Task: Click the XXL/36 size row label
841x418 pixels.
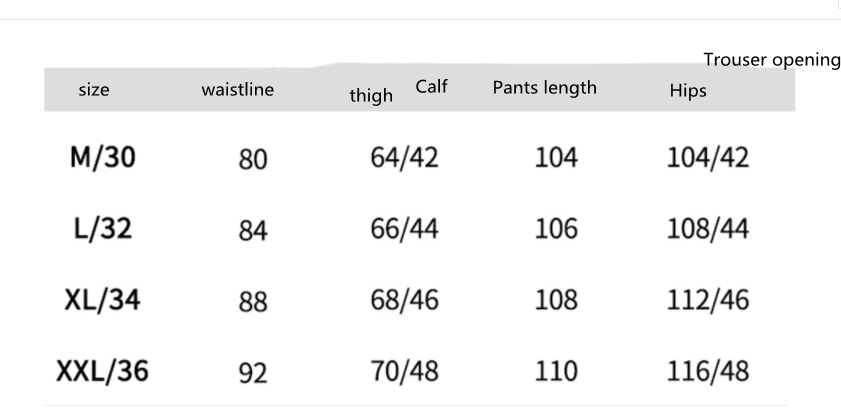Action: tap(101, 371)
